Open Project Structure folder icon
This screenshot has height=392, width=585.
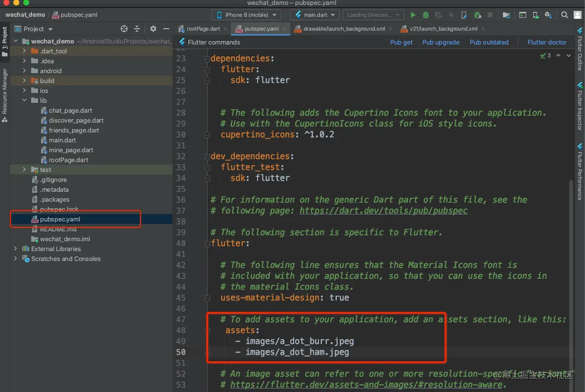pos(506,15)
